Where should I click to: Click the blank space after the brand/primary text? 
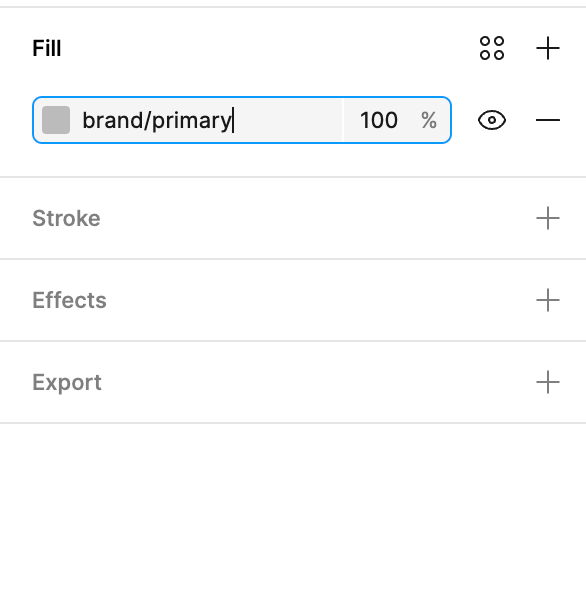(288, 120)
